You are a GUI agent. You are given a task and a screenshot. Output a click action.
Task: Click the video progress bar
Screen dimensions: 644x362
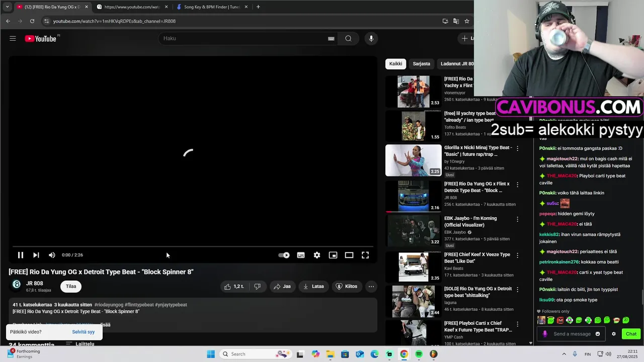pyautogui.click(x=193, y=247)
